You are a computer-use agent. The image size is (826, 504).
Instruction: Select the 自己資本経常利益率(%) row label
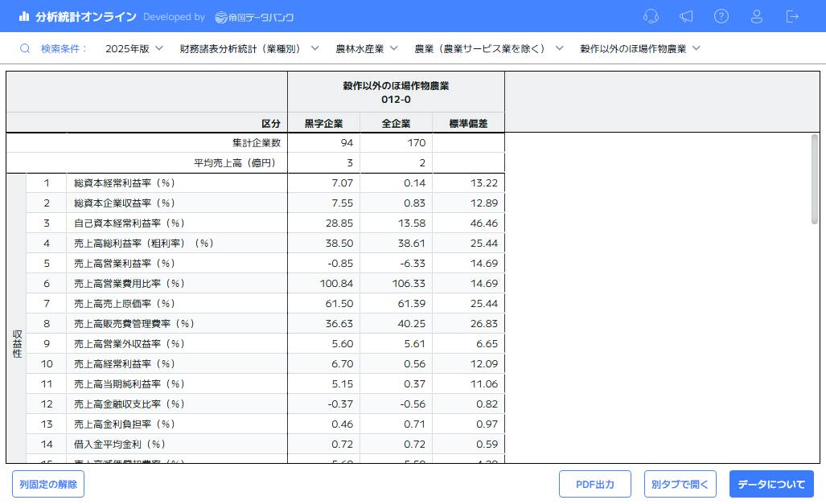coord(129,223)
